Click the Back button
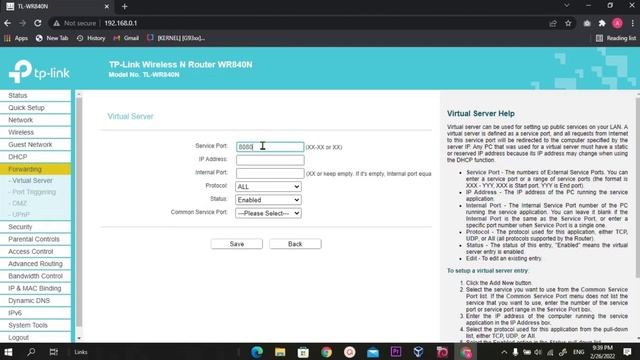The image size is (640, 360). 295,244
